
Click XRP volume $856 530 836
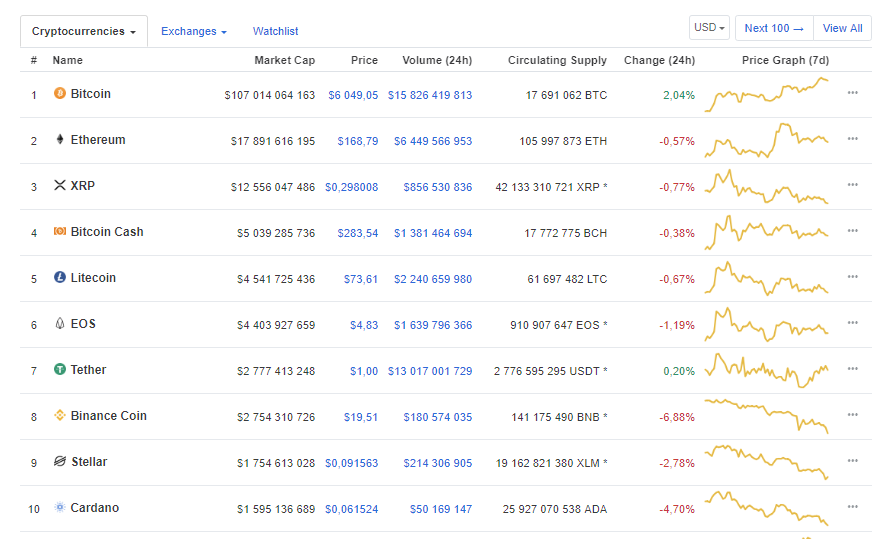pos(438,187)
